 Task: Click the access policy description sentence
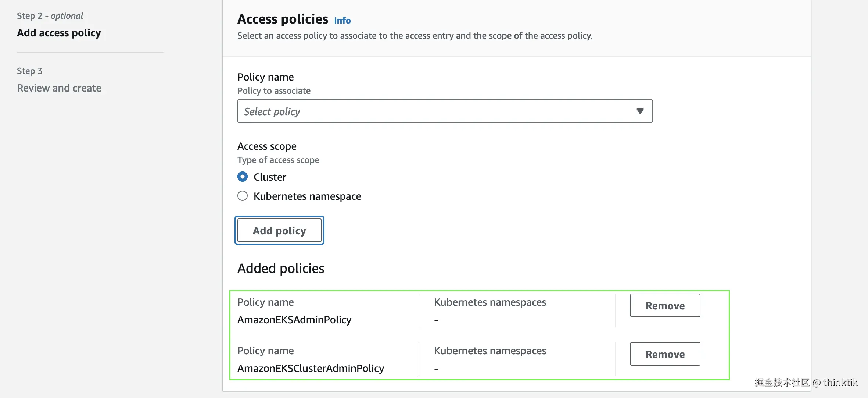pyautogui.click(x=415, y=36)
